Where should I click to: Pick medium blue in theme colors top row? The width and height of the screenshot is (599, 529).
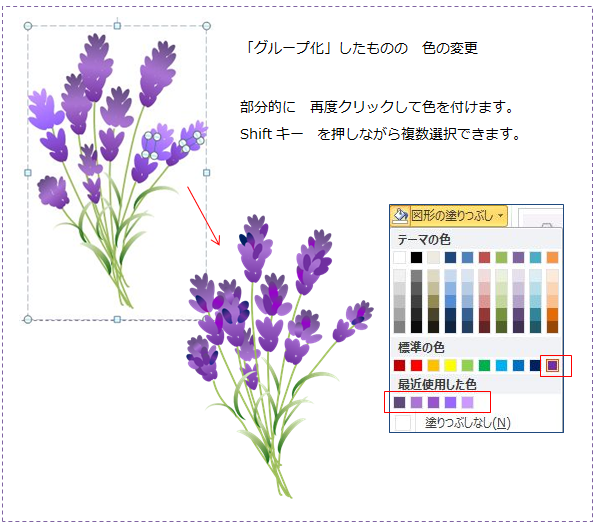(x=467, y=257)
